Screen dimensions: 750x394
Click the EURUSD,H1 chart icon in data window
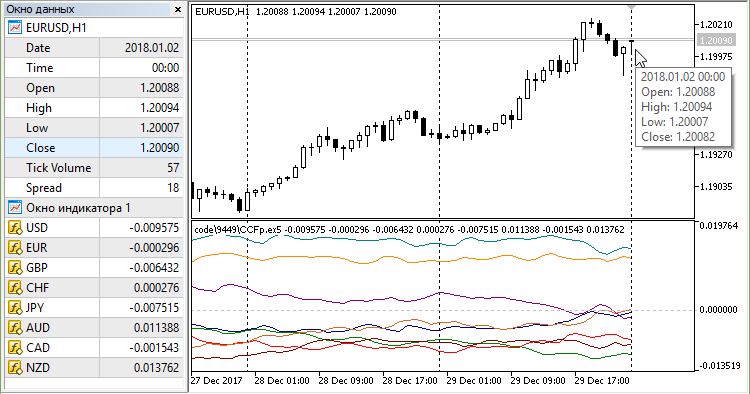[15, 28]
